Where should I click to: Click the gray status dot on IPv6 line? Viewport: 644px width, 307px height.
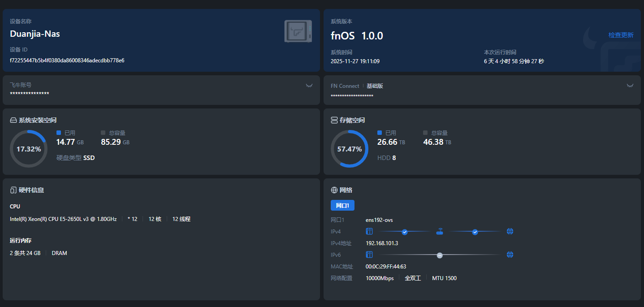[440, 255]
